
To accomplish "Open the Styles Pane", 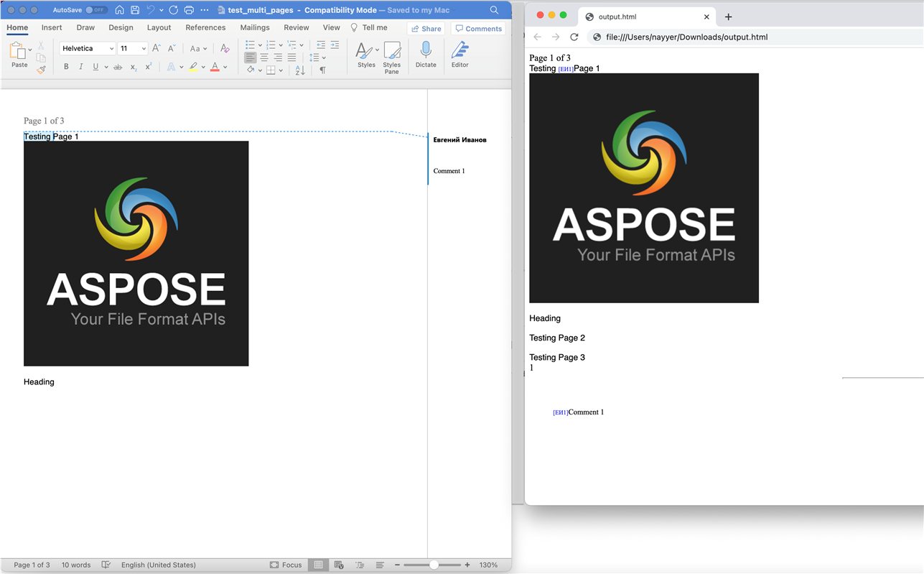I will click(x=391, y=51).
